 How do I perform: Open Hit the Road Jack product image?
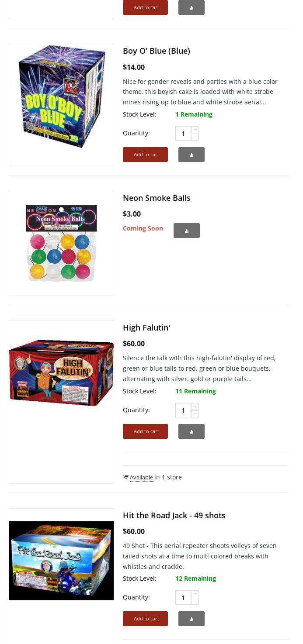coord(61,561)
